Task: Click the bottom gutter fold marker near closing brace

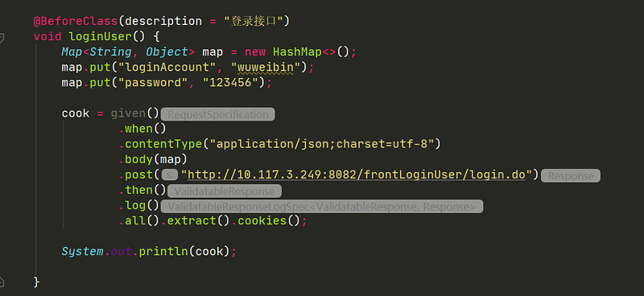Action: click(2, 282)
